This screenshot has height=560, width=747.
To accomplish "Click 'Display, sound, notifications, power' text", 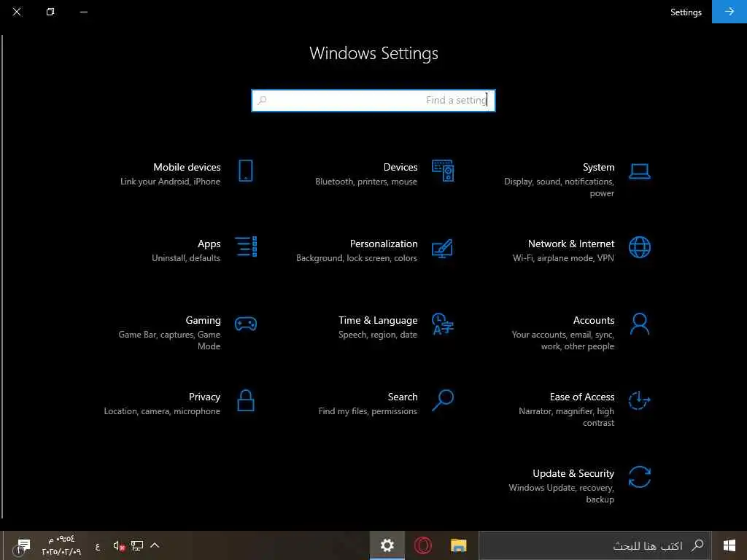I will pos(559,187).
